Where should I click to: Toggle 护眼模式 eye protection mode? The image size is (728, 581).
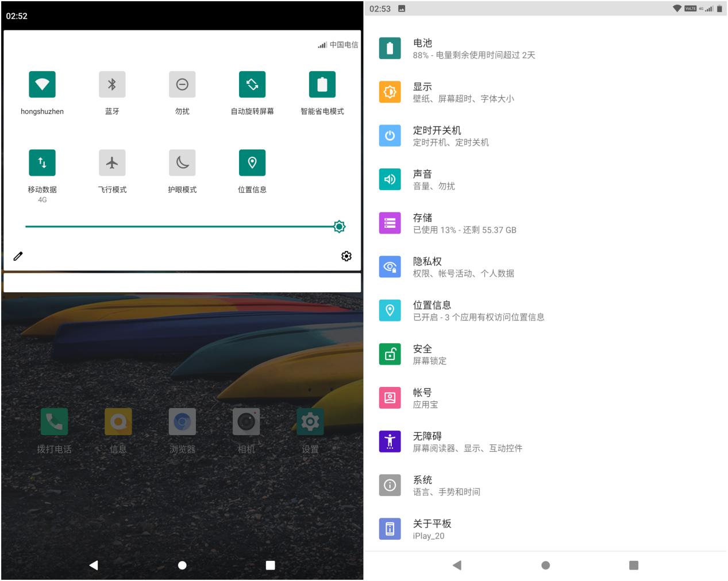click(182, 162)
